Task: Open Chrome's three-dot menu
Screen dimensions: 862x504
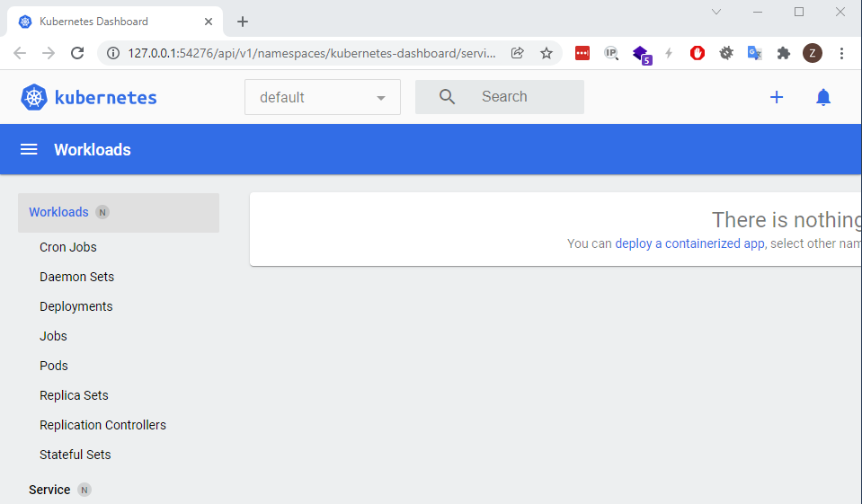Action: (841, 53)
